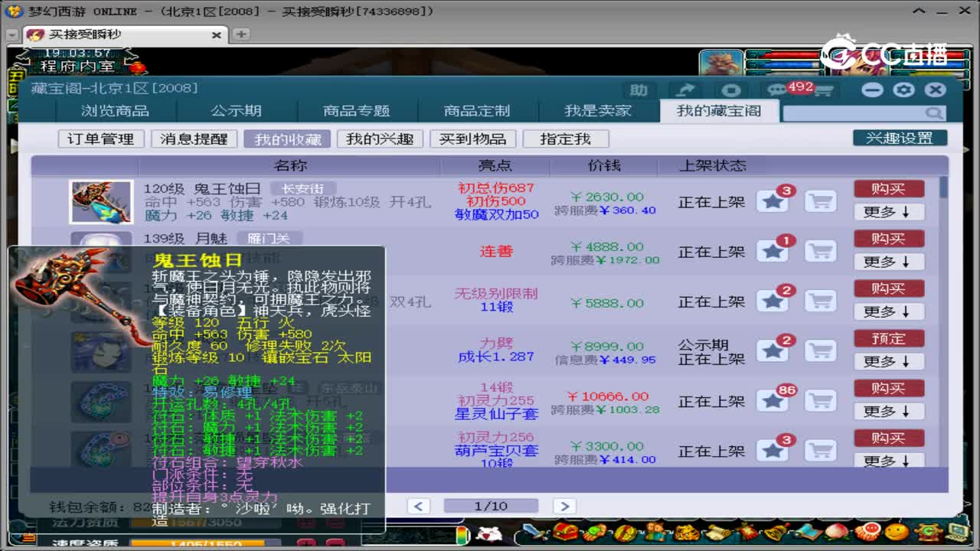Open messages bubble showing 492 badge
The image size is (980, 551).
tap(778, 90)
